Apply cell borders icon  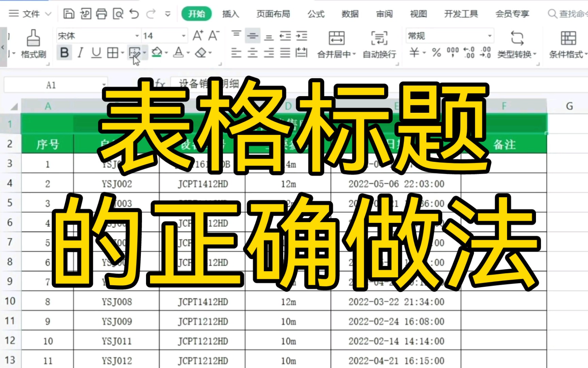[x=113, y=53]
